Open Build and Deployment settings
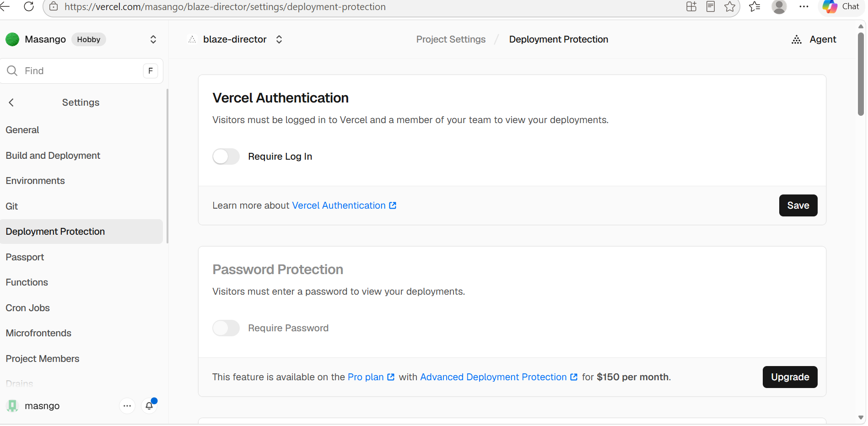Viewport: 868px width, 426px height. click(81, 156)
